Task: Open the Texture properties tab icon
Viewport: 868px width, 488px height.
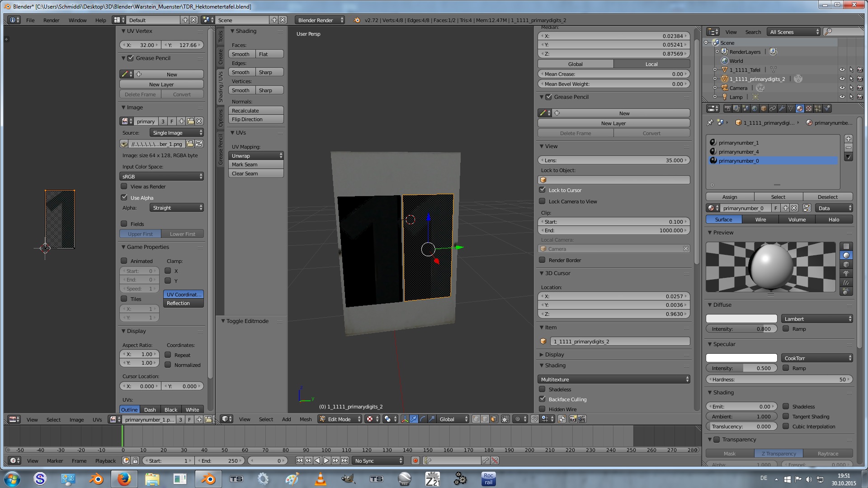Action: pos(809,108)
